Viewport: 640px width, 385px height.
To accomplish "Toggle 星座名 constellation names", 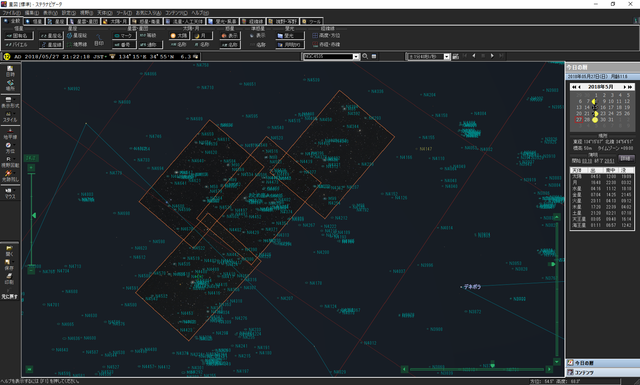I will click(x=51, y=36).
